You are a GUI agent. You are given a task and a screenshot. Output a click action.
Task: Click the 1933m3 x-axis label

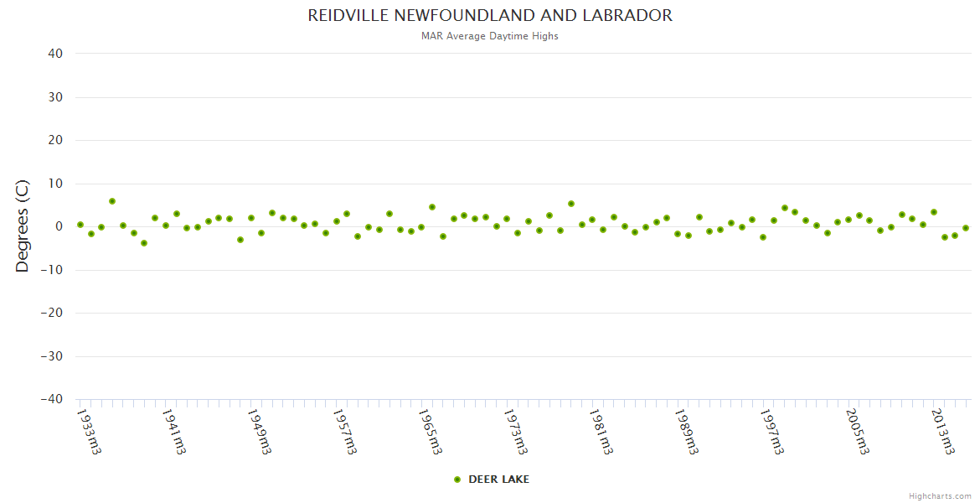pyautogui.click(x=89, y=431)
